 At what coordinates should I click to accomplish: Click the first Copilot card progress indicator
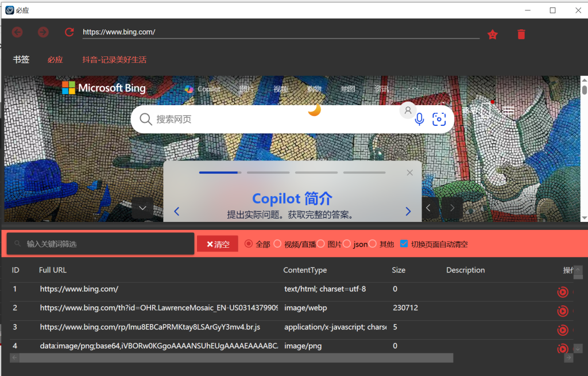click(x=220, y=172)
